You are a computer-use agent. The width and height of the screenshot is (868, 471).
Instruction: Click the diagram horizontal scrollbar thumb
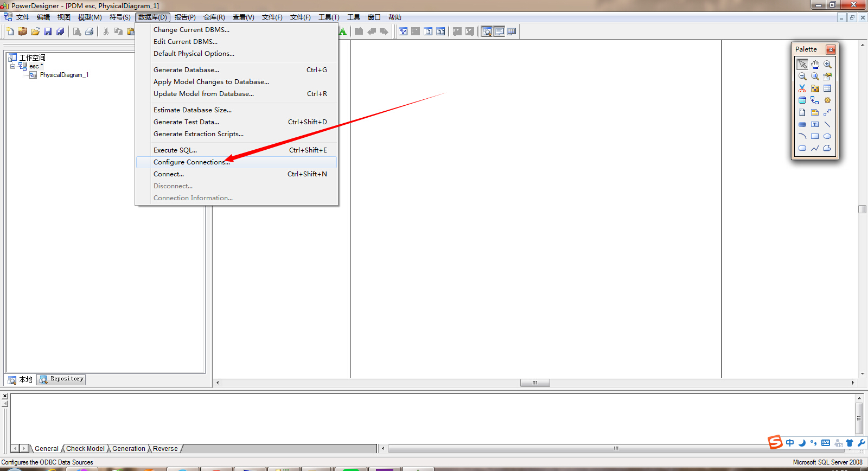tap(535, 383)
